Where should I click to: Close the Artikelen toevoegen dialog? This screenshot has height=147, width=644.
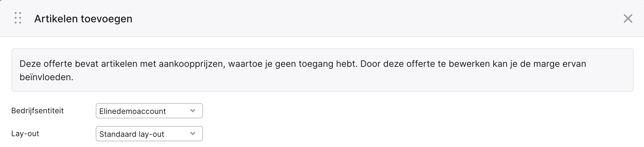point(628,19)
